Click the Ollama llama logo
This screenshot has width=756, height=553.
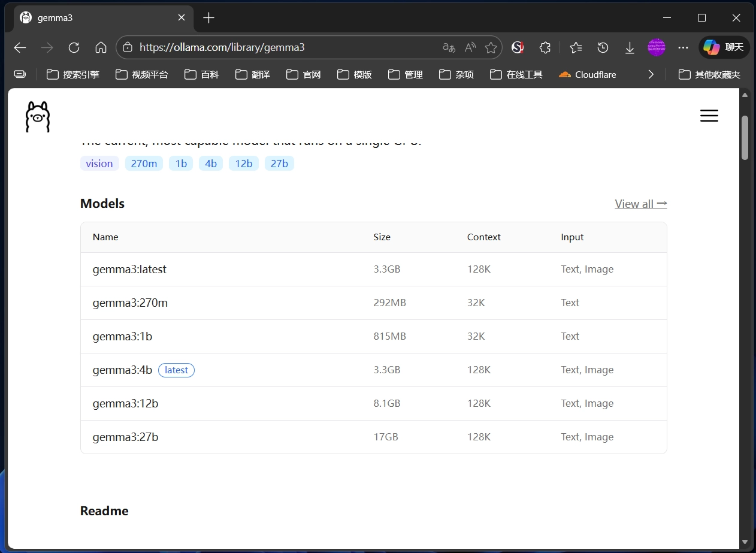38,116
